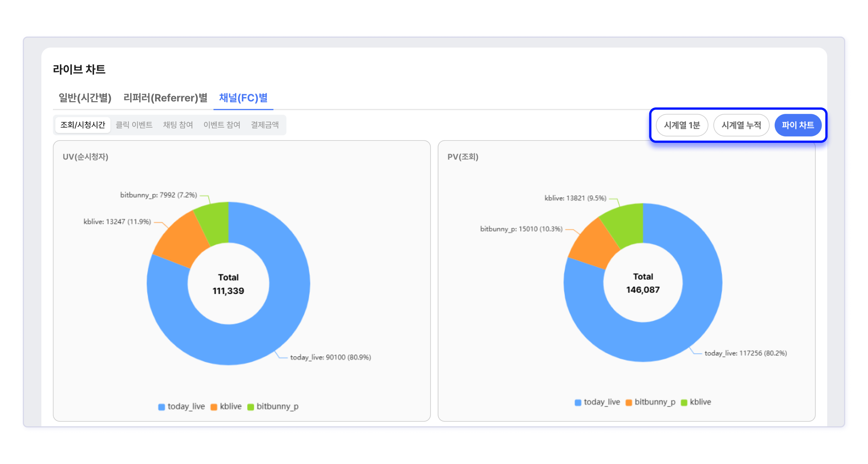868x464 pixels.
Task: Switch to 클릭 이벤트 sub-tab
Action: (x=134, y=125)
